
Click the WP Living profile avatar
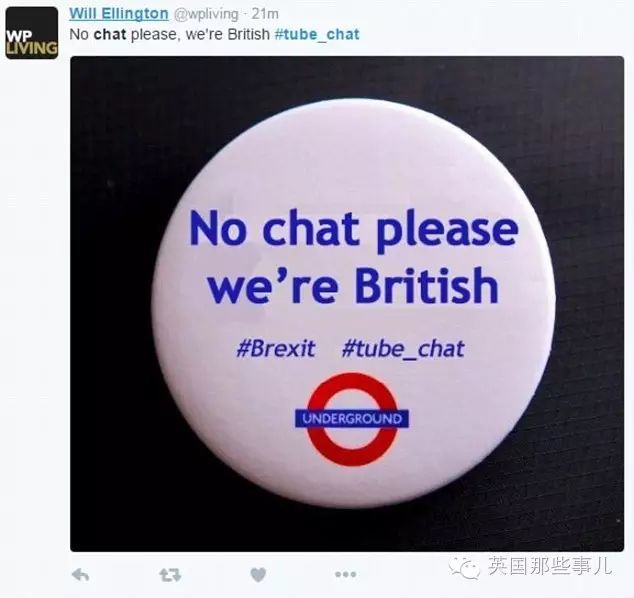click(32, 33)
